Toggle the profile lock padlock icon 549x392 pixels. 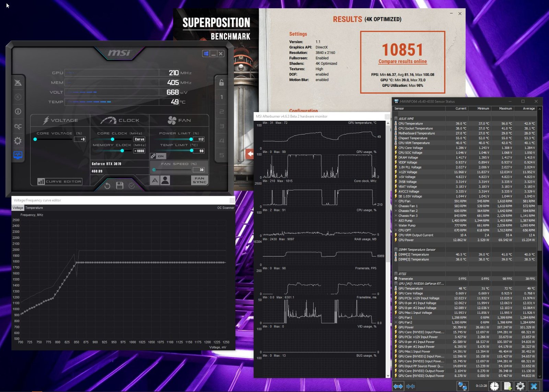(x=221, y=82)
